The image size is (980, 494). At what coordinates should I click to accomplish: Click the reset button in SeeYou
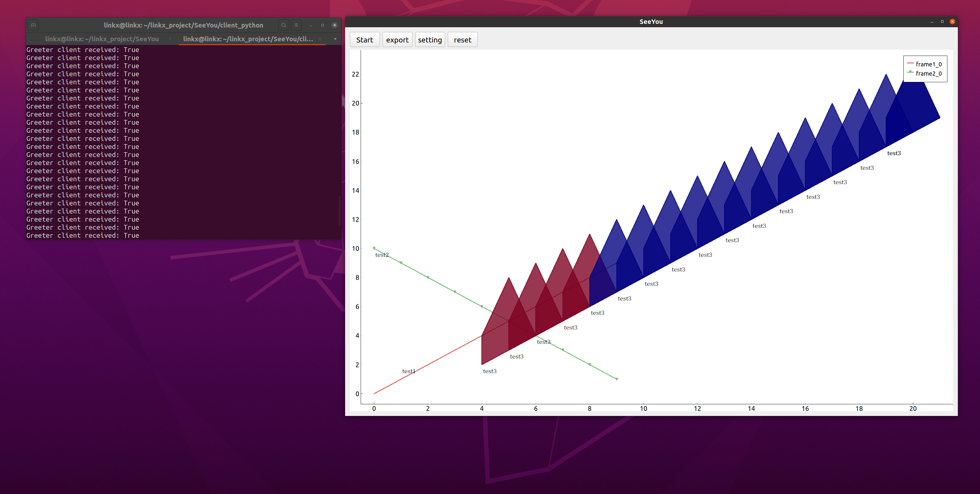coord(462,39)
